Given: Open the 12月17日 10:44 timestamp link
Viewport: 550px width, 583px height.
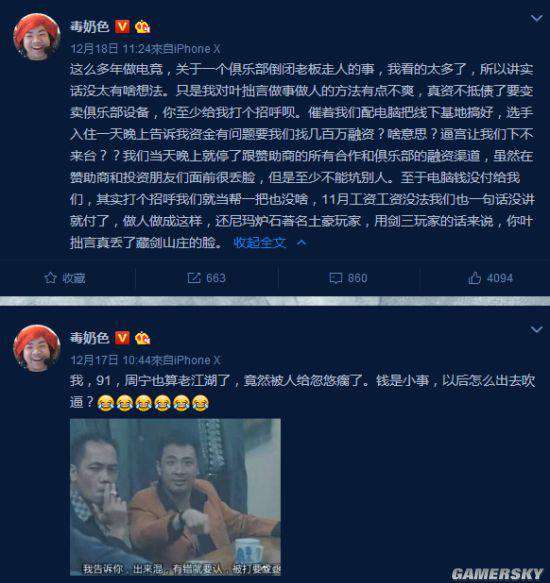Looking at the screenshot, I should tap(110, 360).
